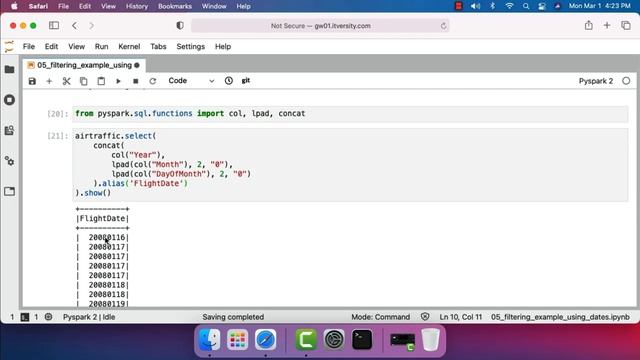Open the Git sidebar panel icon
Screen dimensions: 640x360
click(10, 131)
